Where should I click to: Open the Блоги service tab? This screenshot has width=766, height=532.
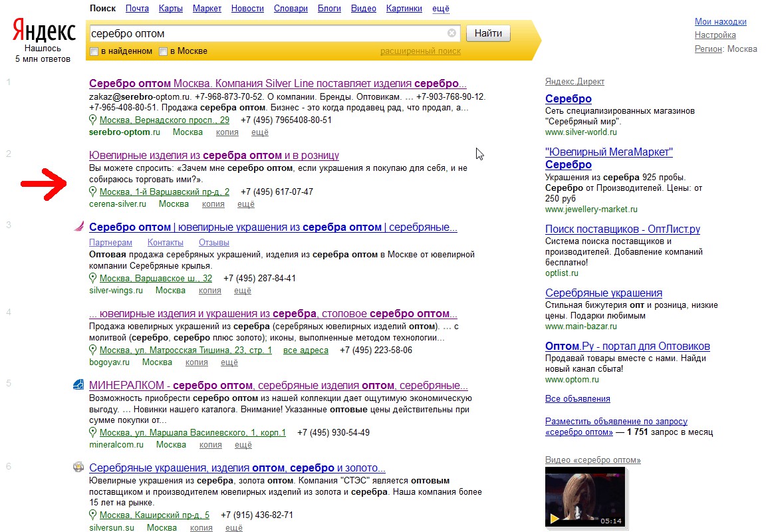click(329, 8)
